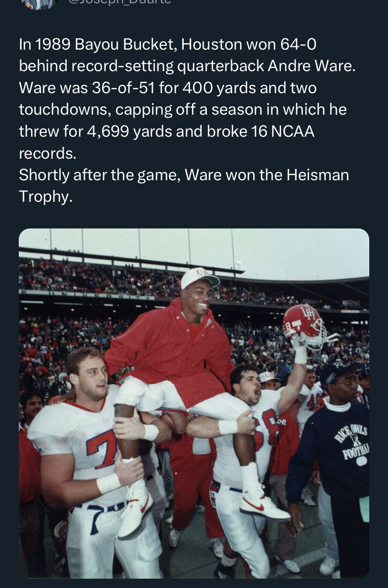Tap the tweet text about Bayou Bucket
This screenshot has height=588, width=388.
(x=187, y=120)
